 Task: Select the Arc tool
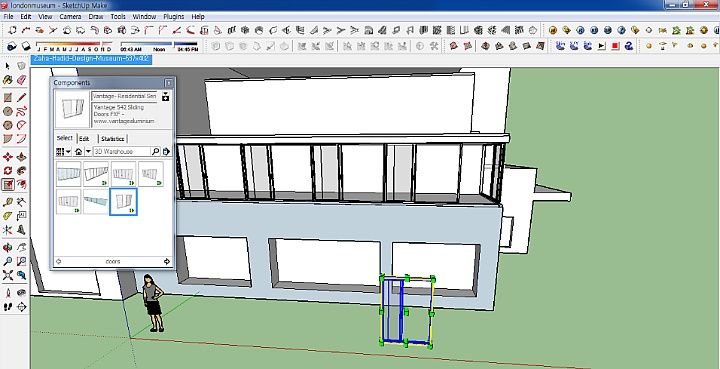point(22,125)
